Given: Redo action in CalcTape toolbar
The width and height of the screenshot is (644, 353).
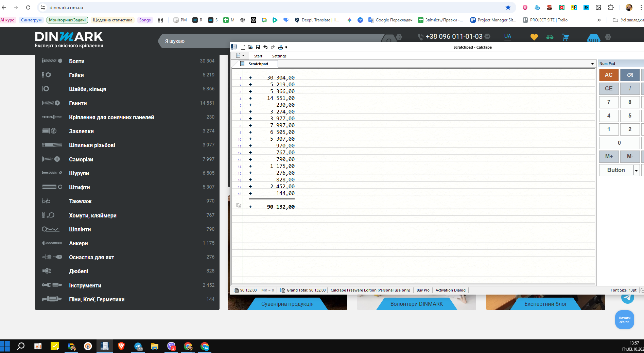Looking at the screenshot, I should coord(273,47).
